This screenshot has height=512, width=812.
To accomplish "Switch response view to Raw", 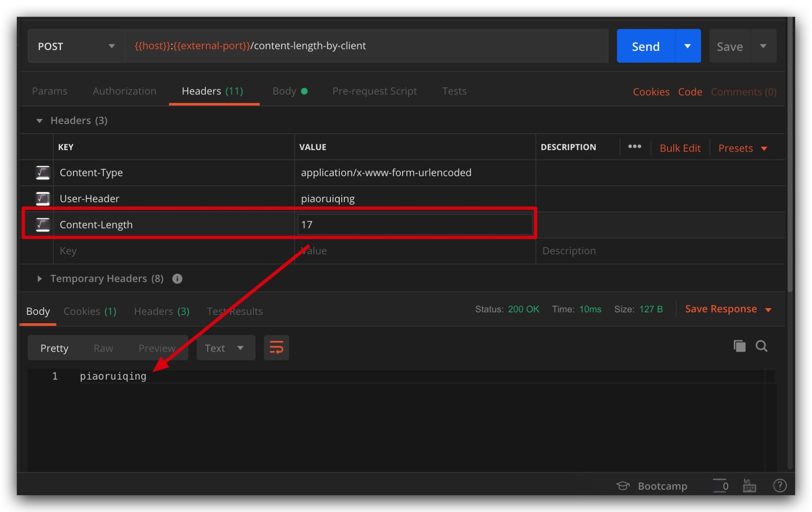I will [103, 348].
